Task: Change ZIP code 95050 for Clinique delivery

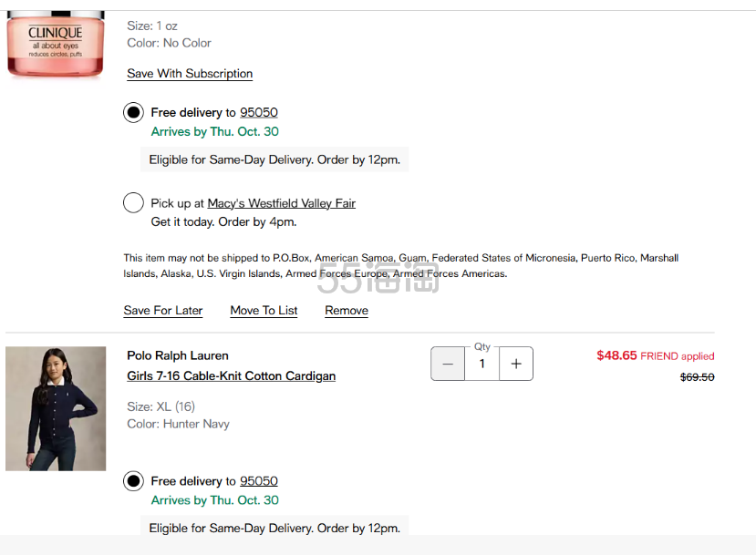Action: pyautogui.click(x=259, y=113)
